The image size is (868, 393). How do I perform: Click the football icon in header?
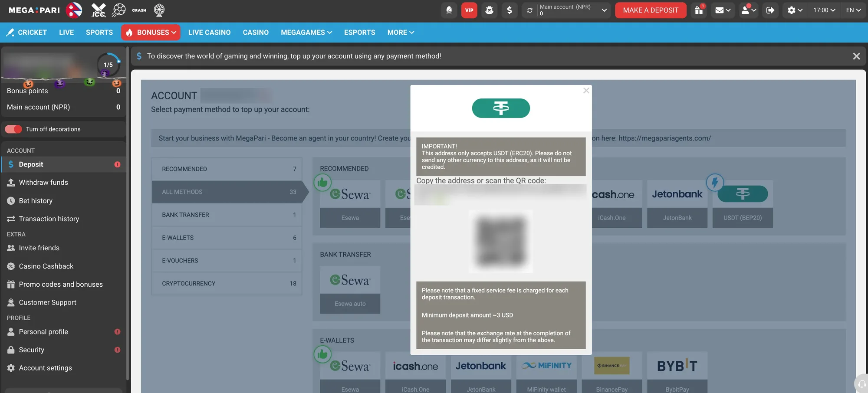pyautogui.click(x=118, y=10)
